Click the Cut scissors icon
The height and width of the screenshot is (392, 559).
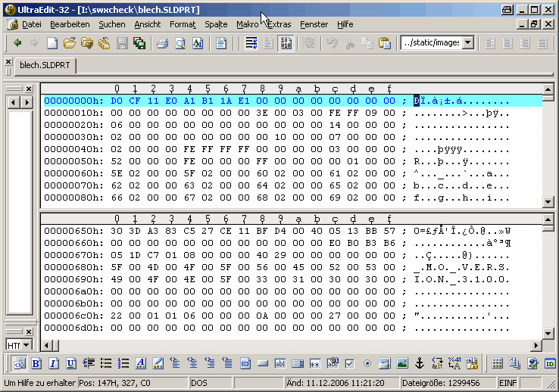350,43
